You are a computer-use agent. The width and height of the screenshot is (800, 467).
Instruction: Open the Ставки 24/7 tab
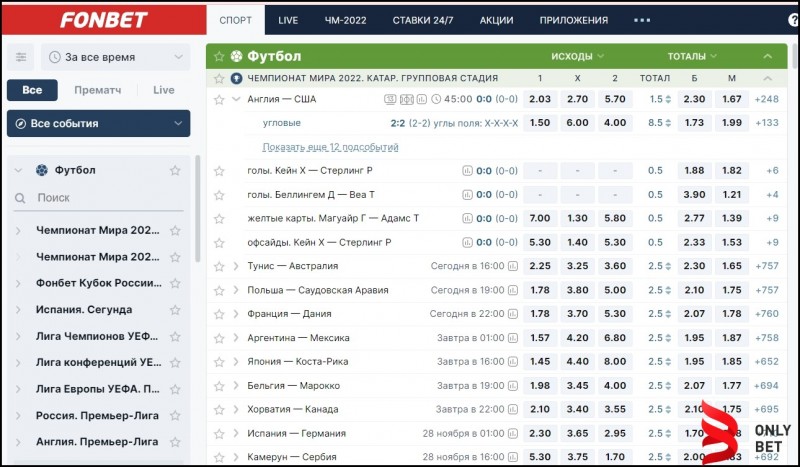[x=423, y=20]
